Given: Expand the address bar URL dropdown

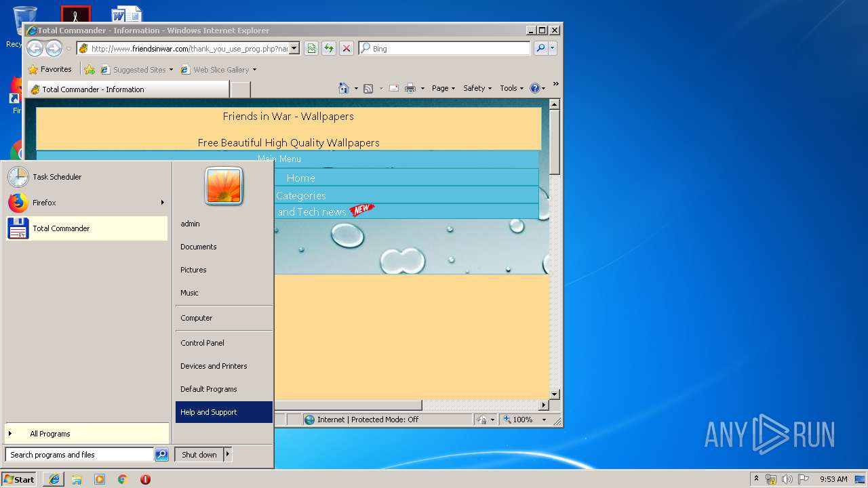Looking at the screenshot, I should pyautogui.click(x=294, y=49).
